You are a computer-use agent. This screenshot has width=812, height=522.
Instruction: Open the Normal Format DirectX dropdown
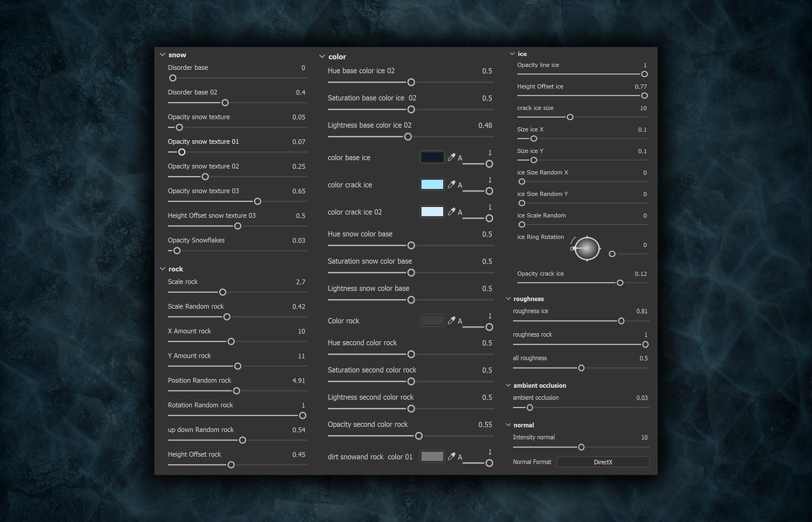click(x=603, y=462)
